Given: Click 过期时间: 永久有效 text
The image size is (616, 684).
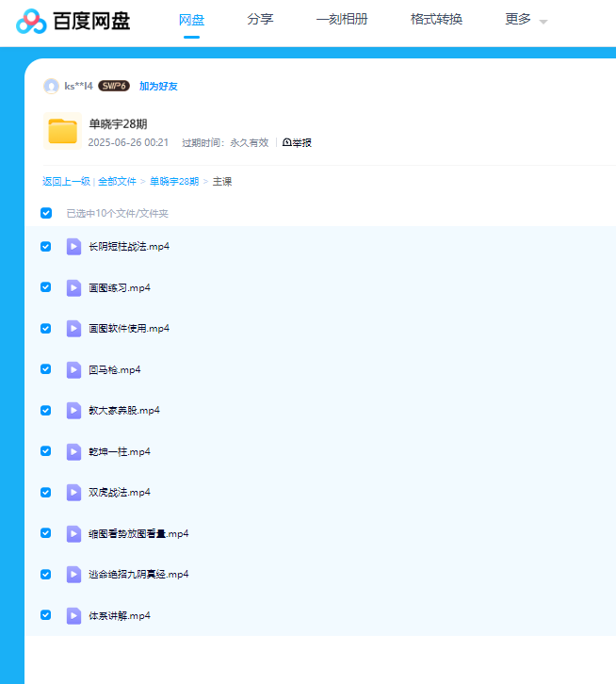Looking at the screenshot, I should 225,142.
